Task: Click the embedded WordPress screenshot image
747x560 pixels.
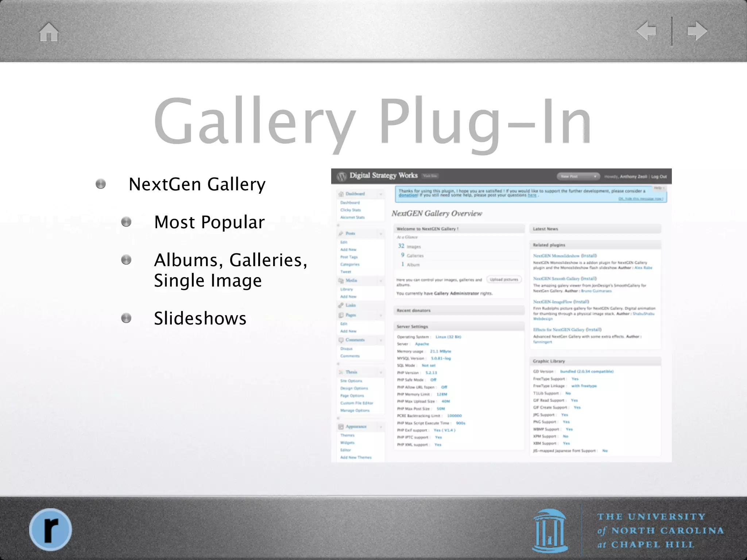Action: coord(501,315)
